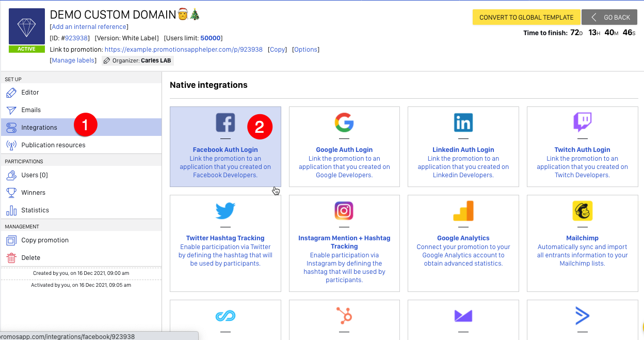Click the DEMO CUSTOM DOMAIN title
Viewport: 644px width, 340px height.
(125, 14)
